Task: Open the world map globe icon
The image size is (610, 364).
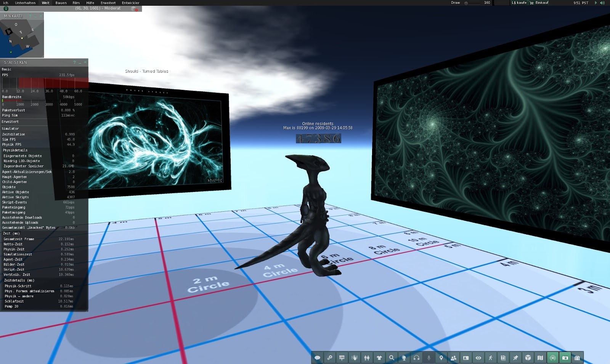Action: point(404,358)
